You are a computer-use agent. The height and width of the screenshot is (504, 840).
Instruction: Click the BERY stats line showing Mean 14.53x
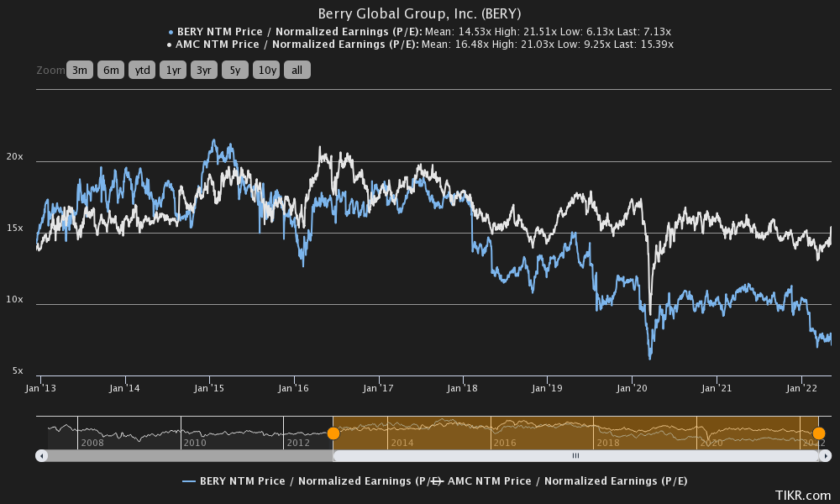click(x=419, y=32)
